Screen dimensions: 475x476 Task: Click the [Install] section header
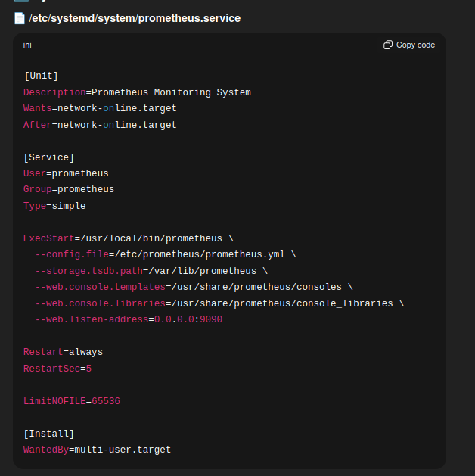point(49,434)
